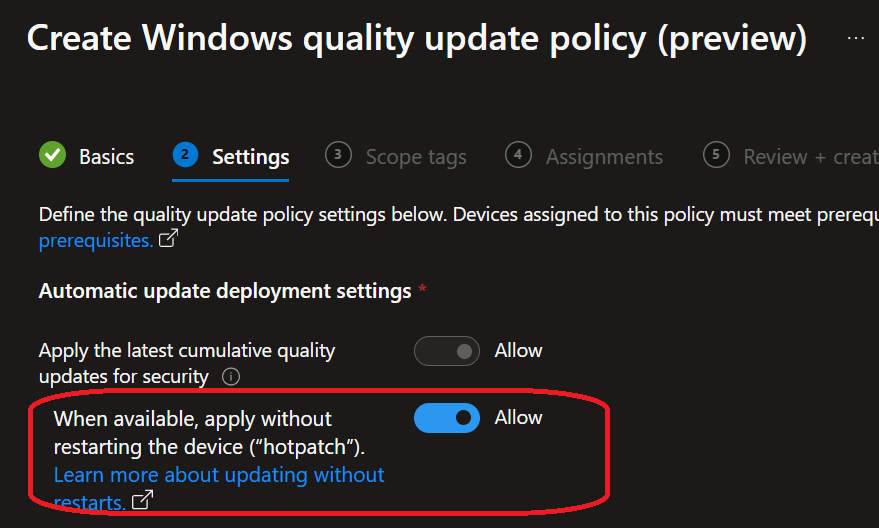879x528 pixels.
Task: Click the step 5 circle icon for Review
Action: click(716, 156)
